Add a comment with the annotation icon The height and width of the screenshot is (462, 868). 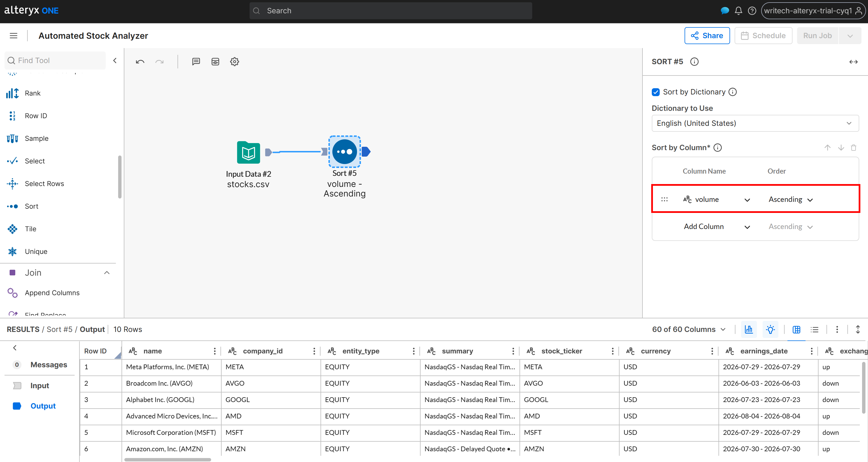(x=196, y=62)
